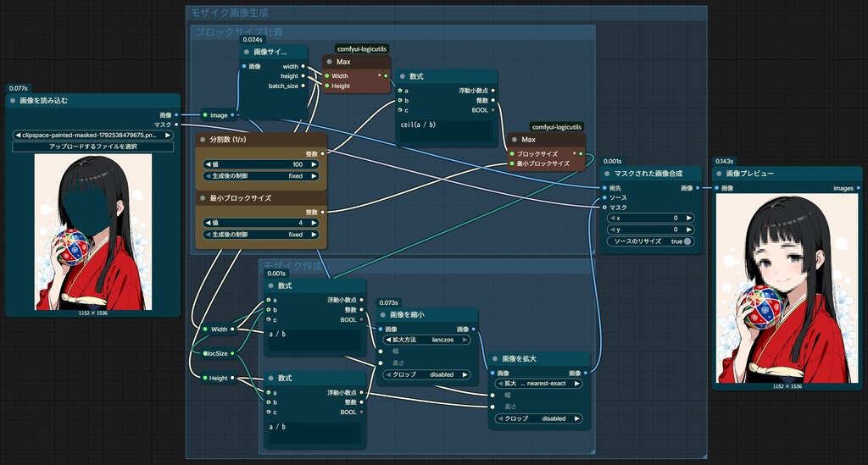Collapse the 数式 node timed 0.001s
The width and height of the screenshot is (868, 465).
[270, 285]
